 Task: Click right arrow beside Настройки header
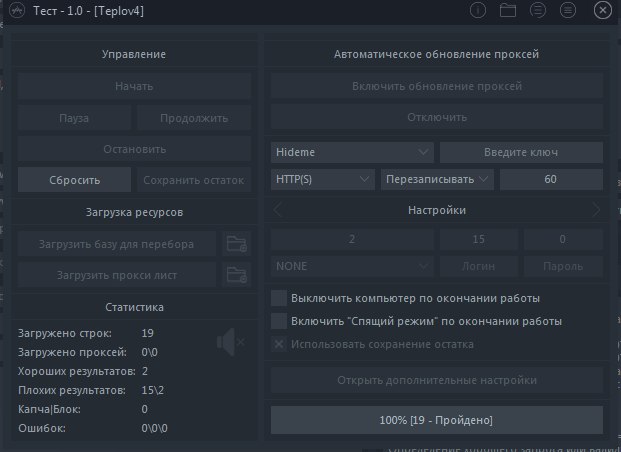coord(596,210)
